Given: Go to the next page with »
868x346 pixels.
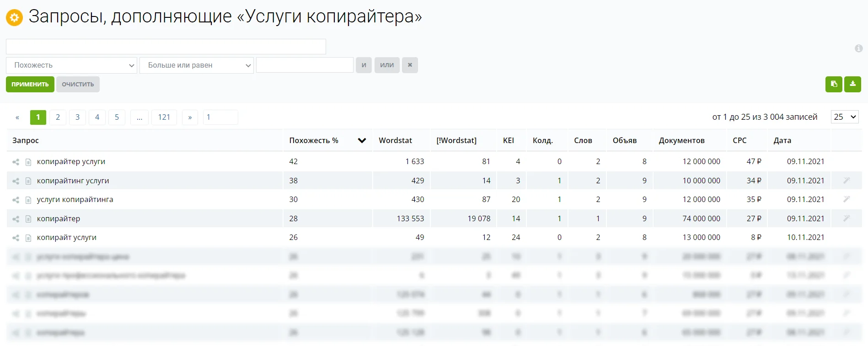Looking at the screenshot, I should (190, 117).
